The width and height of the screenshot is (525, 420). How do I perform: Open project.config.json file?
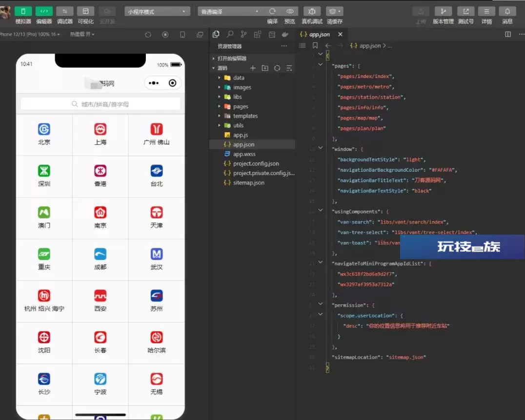click(253, 163)
